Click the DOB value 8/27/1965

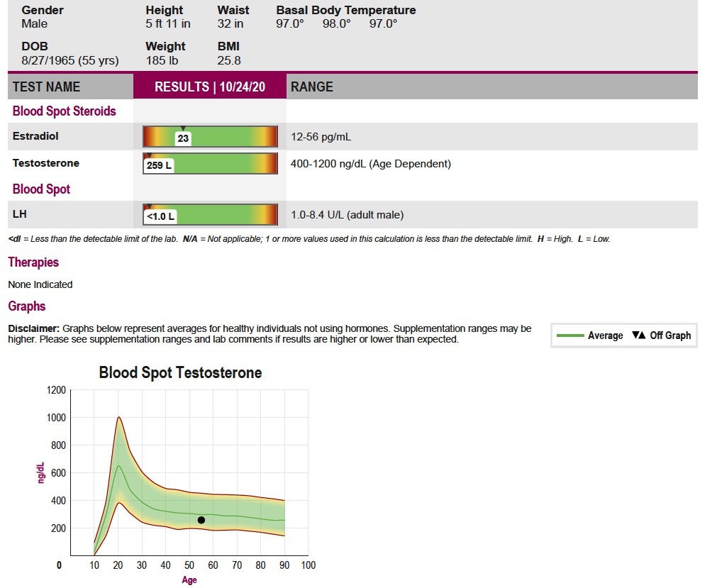coord(70,60)
